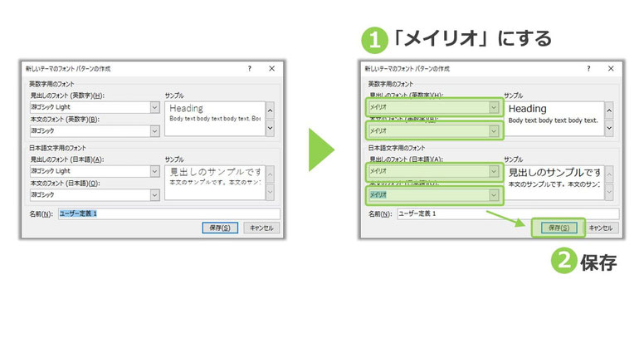644x363 pixels.
Task: Click 保存(S) button in right dialog
Action: click(559, 228)
